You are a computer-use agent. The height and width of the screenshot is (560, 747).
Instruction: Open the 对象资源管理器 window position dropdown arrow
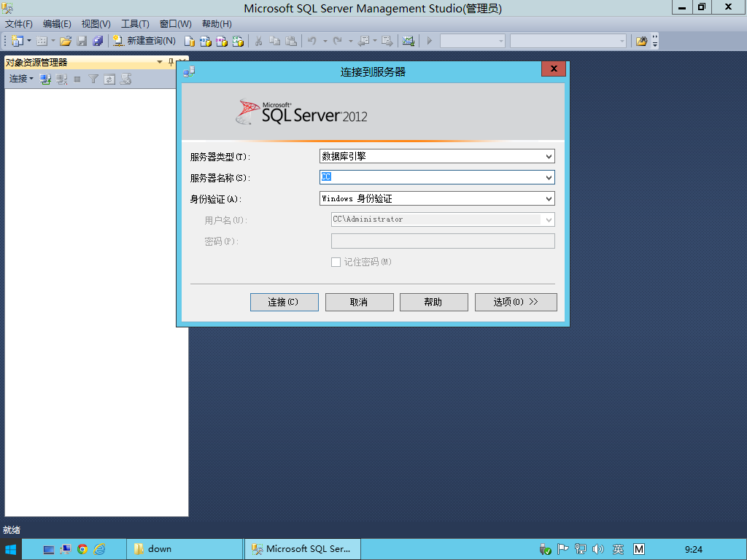click(160, 62)
